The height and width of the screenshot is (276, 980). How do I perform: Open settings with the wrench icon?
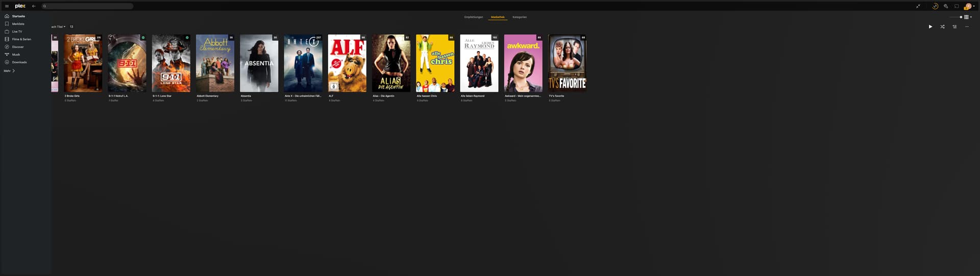coord(946,6)
